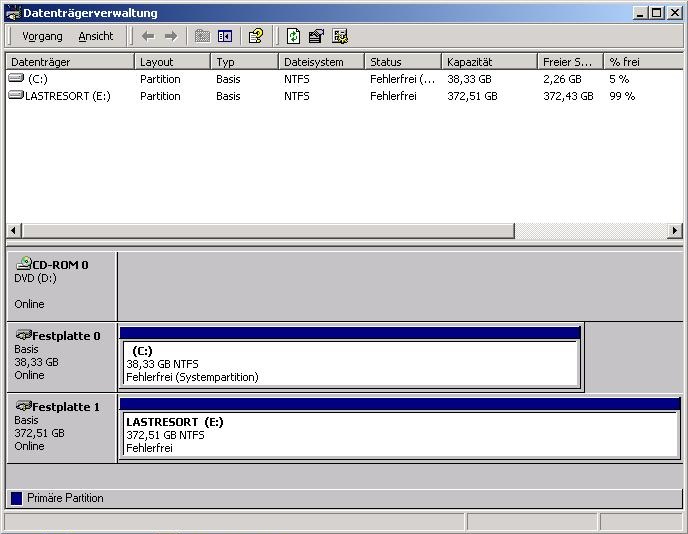Sort by the % frei column header
The image size is (688, 534).
[x=643, y=62]
